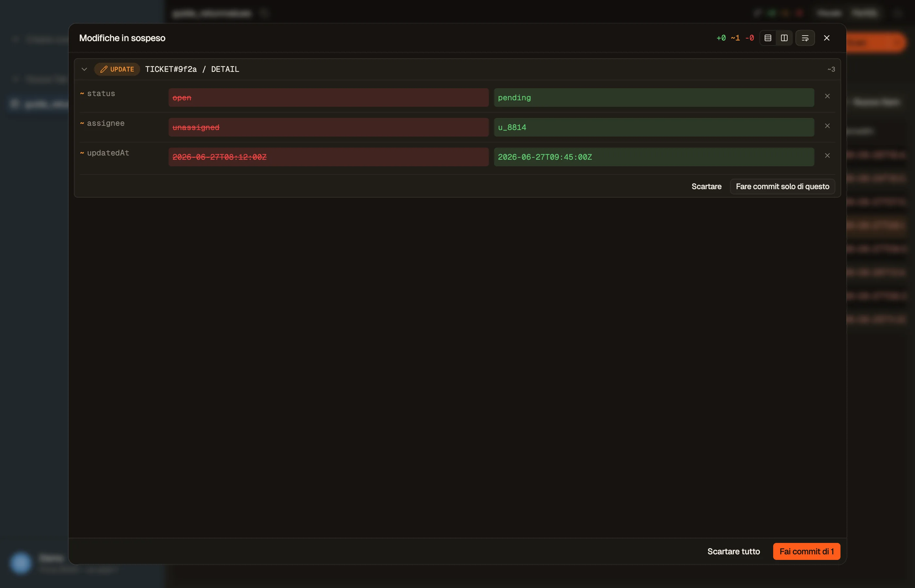Click Scartare tutto
The height and width of the screenshot is (588, 915).
[x=734, y=551]
